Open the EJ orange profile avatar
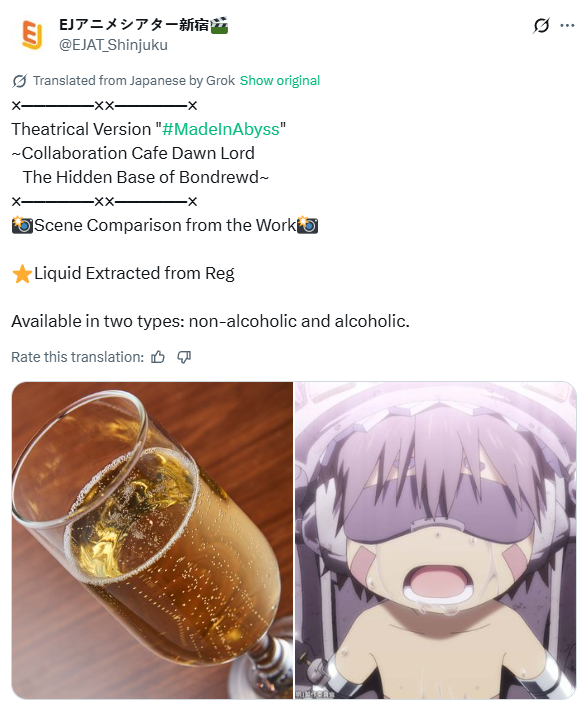The height and width of the screenshot is (714, 588). 32,35
